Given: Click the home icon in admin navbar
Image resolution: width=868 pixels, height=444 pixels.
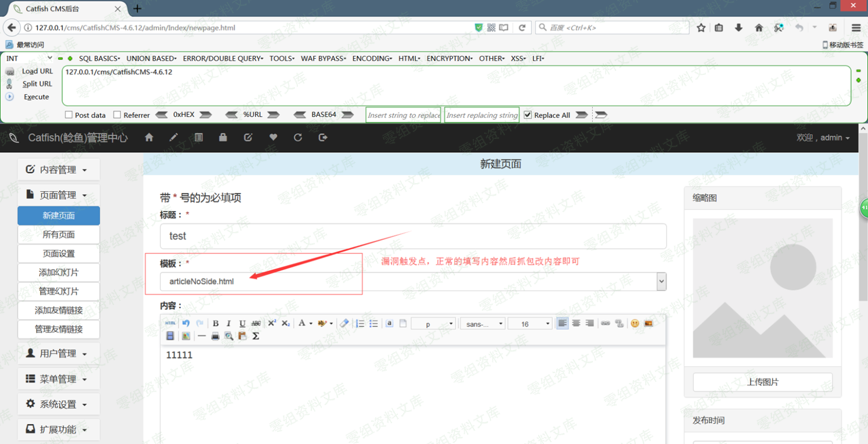Looking at the screenshot, I should 149,138.
